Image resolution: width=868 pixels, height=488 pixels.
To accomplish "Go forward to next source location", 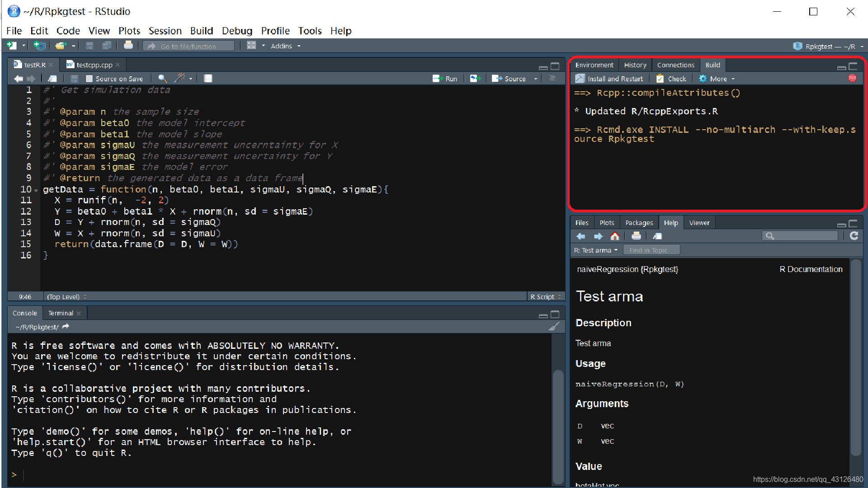I will pos(31,79).
